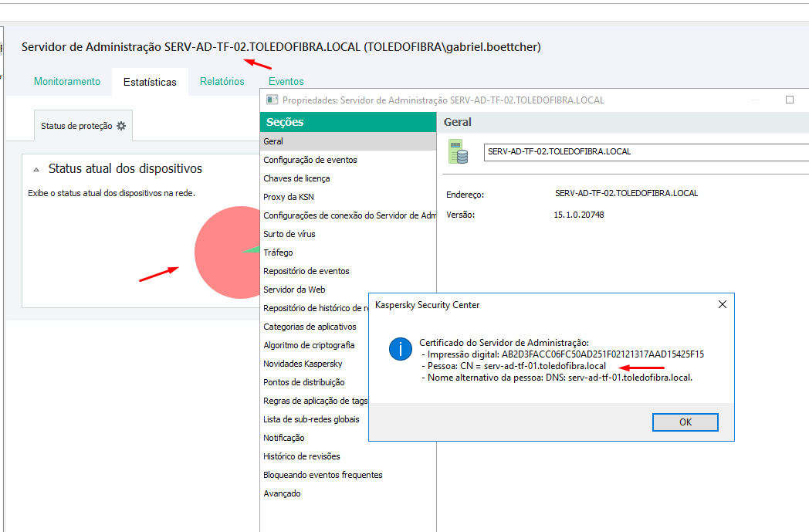Click the blue information icon in the dialog

coord(401,349)
